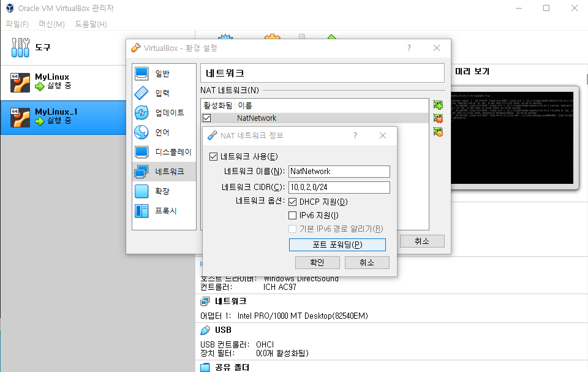Click the USB 컨트롤러 OHCI value
The height and width of the screenshot is (372, 588).
click(x=265, y=344)
